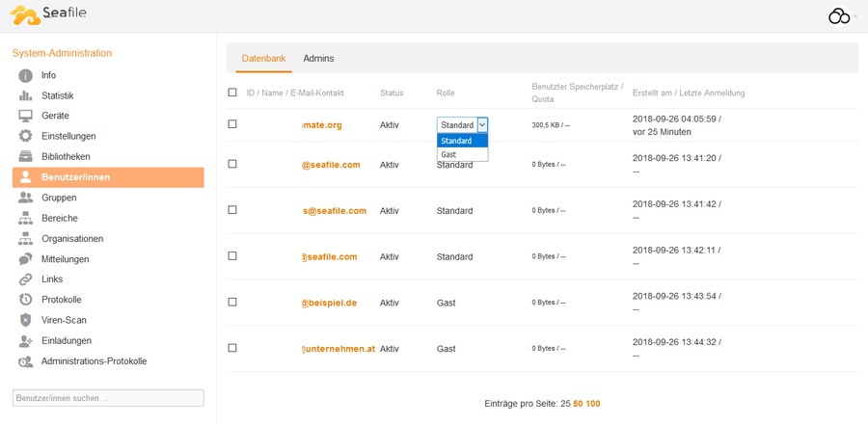Click the Einladungen add-person icon
Viewport: 868px width, 424px height.
(25, 340)
